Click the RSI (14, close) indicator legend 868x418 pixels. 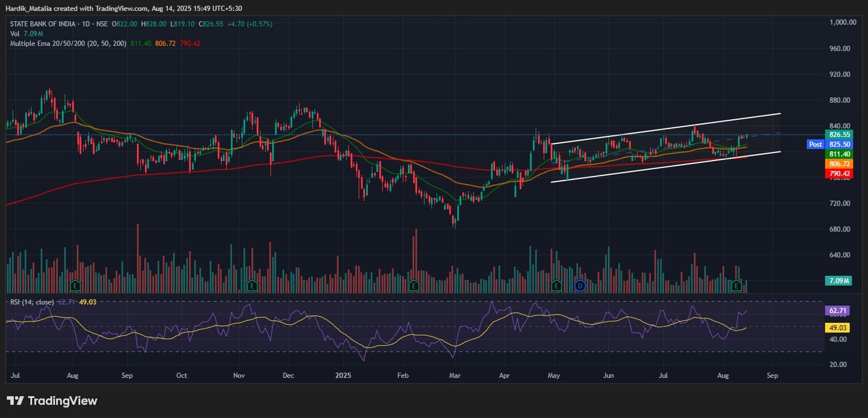[32, 302]
